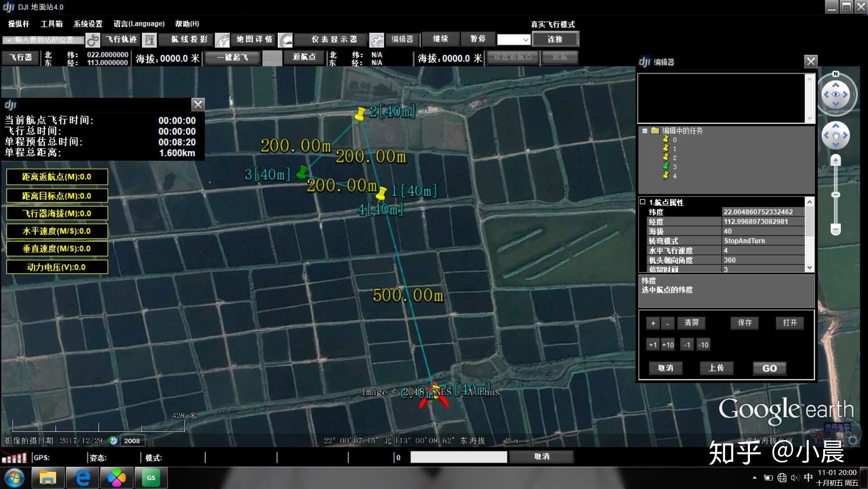Select waypoint 1 pushpin on the map
This screenshot has width=868, height=489.
(x=381, y=193)
